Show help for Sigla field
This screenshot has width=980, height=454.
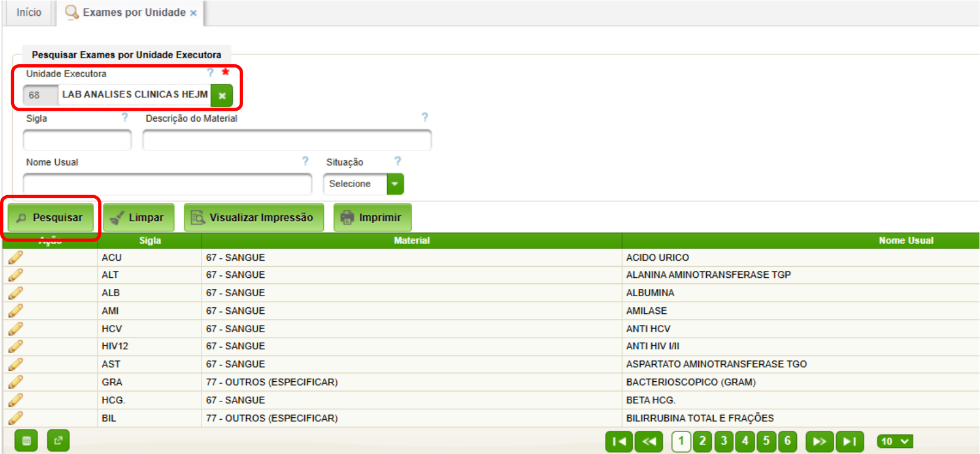(124, 117)
